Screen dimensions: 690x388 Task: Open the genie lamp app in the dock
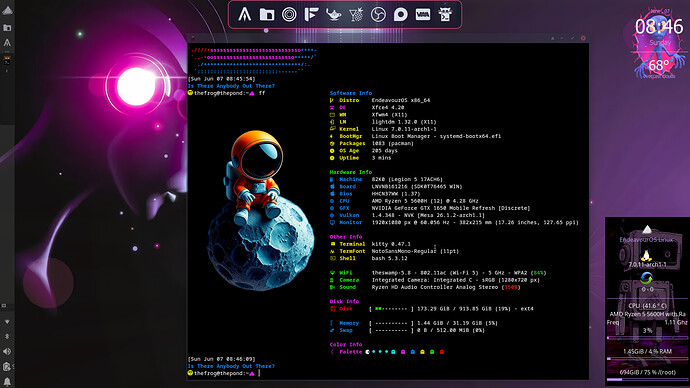coord(334,15)
